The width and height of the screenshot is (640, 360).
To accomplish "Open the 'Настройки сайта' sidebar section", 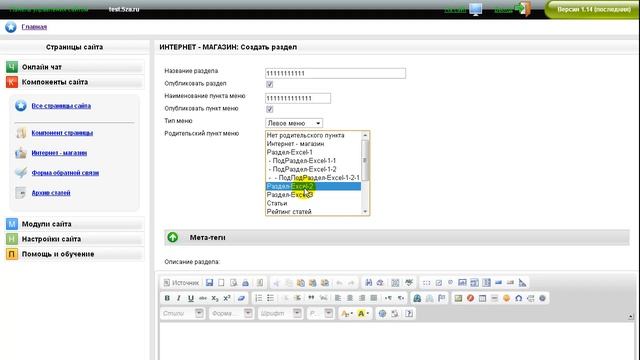I will (74, 239).
